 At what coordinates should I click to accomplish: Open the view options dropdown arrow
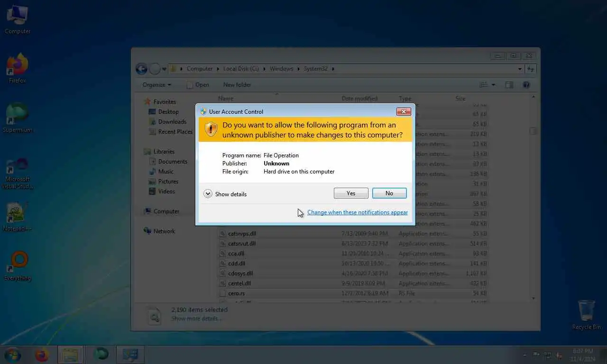click(x=493, y=85)
